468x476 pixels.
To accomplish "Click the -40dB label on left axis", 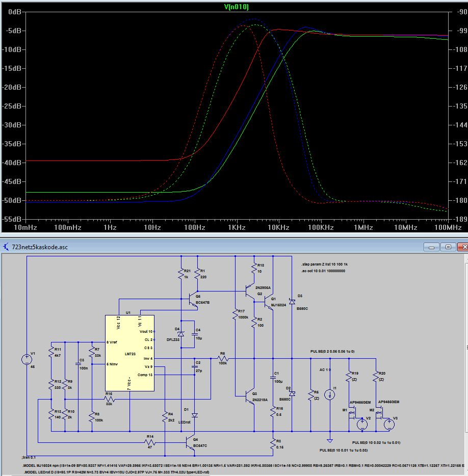I will point(12,163).
